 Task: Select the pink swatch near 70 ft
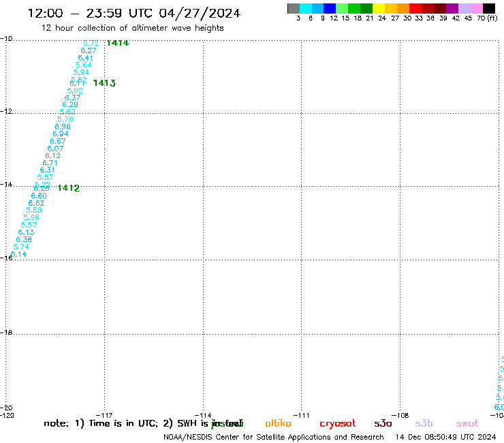point(477,8)
